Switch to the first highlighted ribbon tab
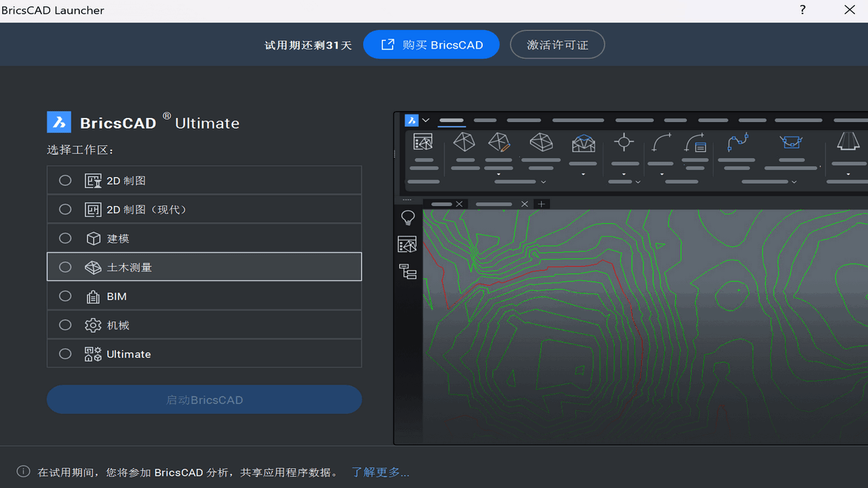This screenshot has width=868, height=488. click(x=451, y=119)
